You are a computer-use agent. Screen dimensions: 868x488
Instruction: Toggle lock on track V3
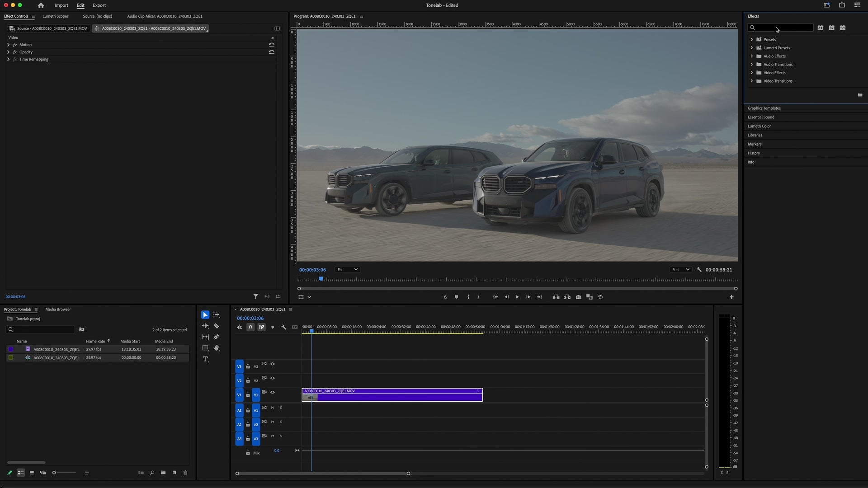click(x=248, y=366)
